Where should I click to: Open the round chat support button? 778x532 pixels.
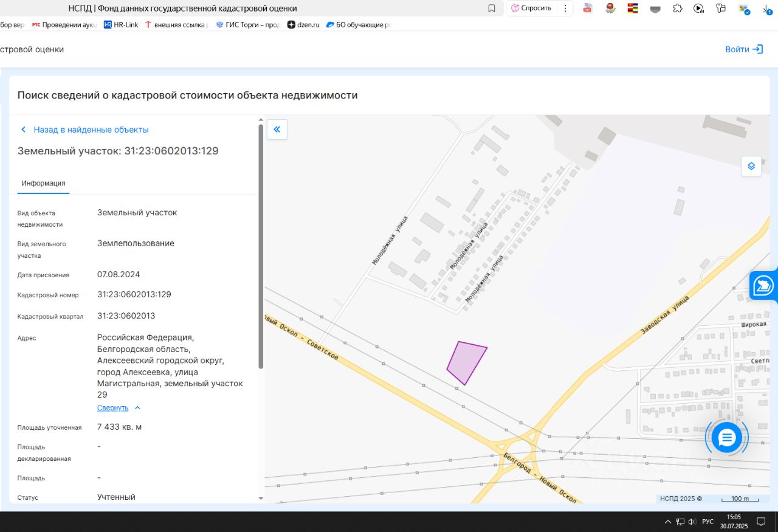727,437
